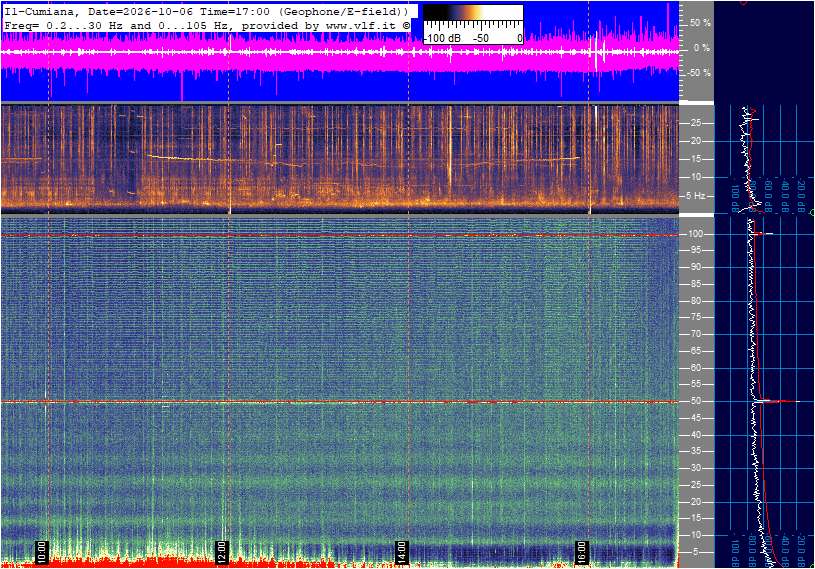Click the "45" Hz label on E-field axis
The height and width of the screenshot is (569, 815).
(x=695, y=418)
